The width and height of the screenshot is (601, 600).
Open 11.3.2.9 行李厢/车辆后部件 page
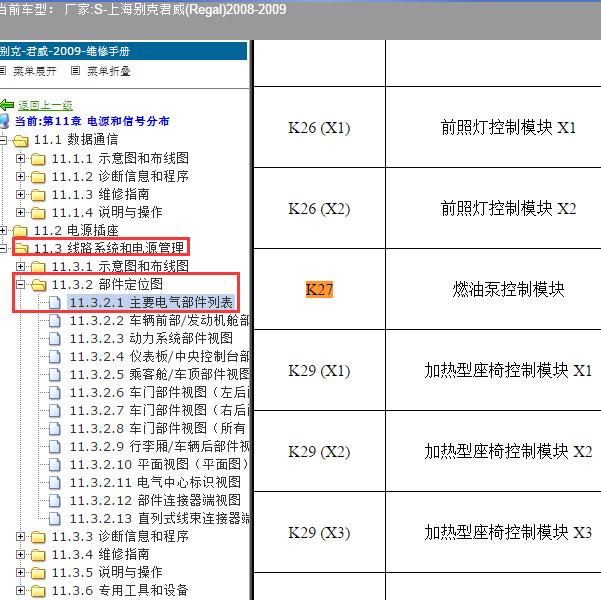click(159, 446)
